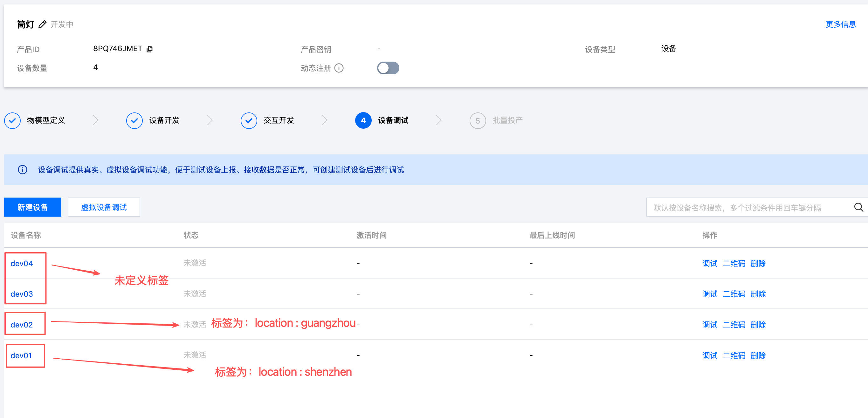Click the search magnifier icon
868x418 pixels.
(x=858, y=207)
